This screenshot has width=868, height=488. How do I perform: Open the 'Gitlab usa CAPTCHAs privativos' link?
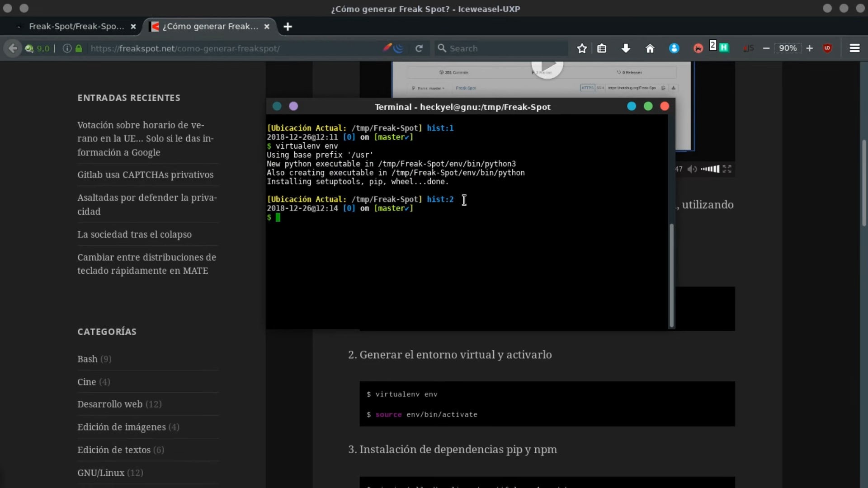pyautogui.click(x=145, y=175)
